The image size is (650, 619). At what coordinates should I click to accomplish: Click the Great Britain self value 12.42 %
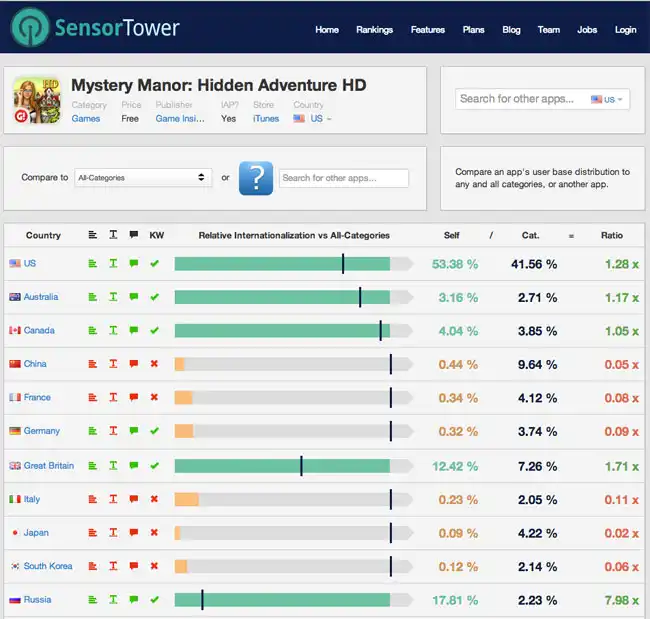[455, 466]
